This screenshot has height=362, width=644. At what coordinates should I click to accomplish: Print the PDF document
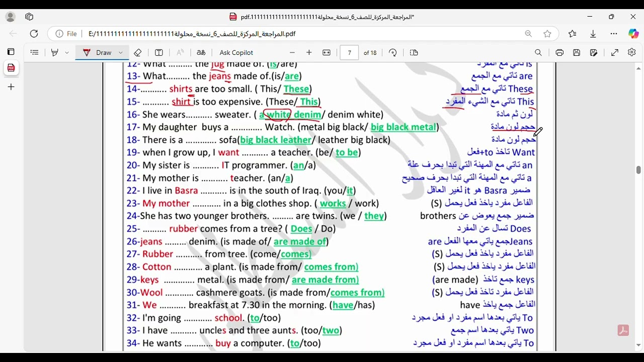tap(559, 52)
